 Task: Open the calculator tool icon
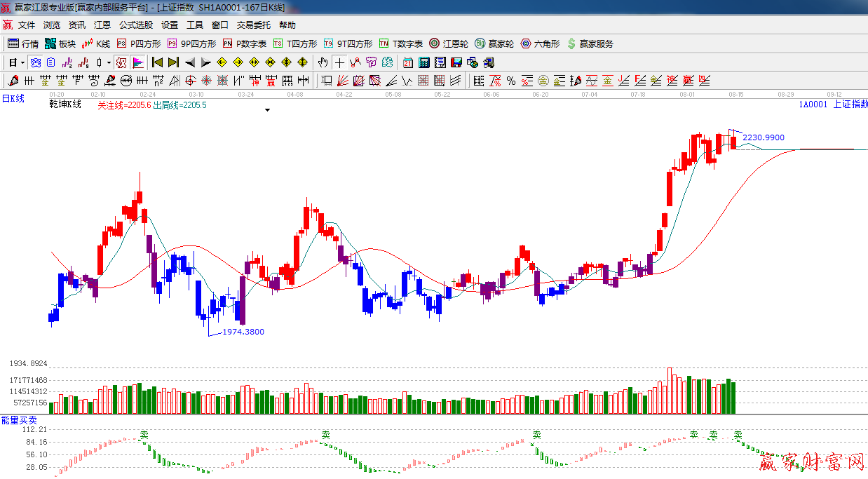(423, 62)
